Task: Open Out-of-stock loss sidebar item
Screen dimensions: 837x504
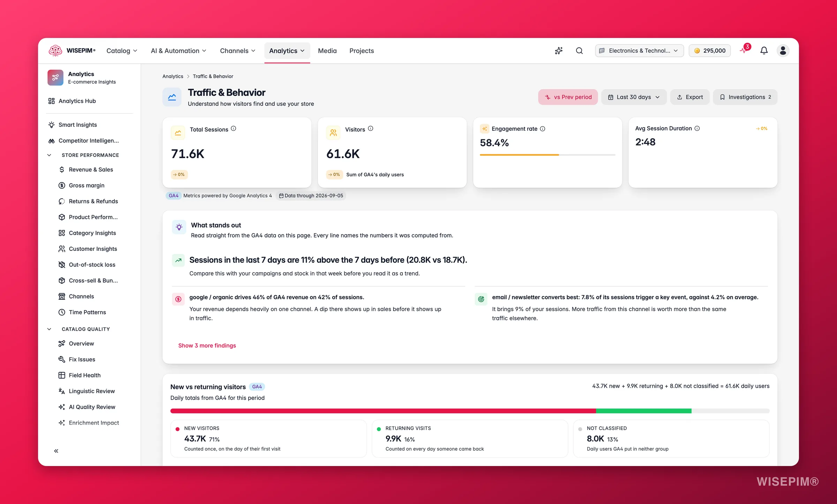Action: pos(94,265)
